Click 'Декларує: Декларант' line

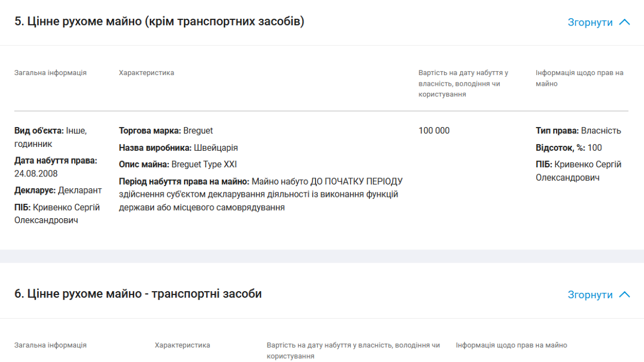(x=58, y=190)
